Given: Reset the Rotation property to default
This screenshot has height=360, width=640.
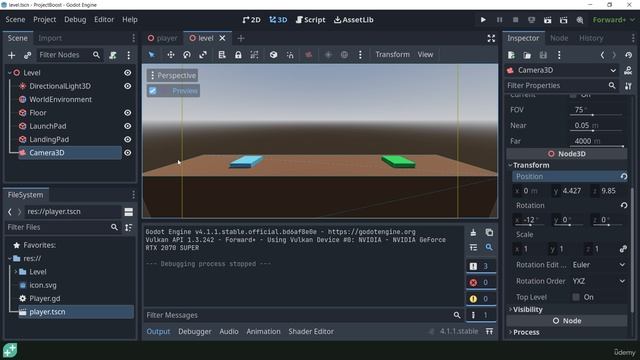Looking at the screenshot, I should pyautogui.click(x=624, y=205).
